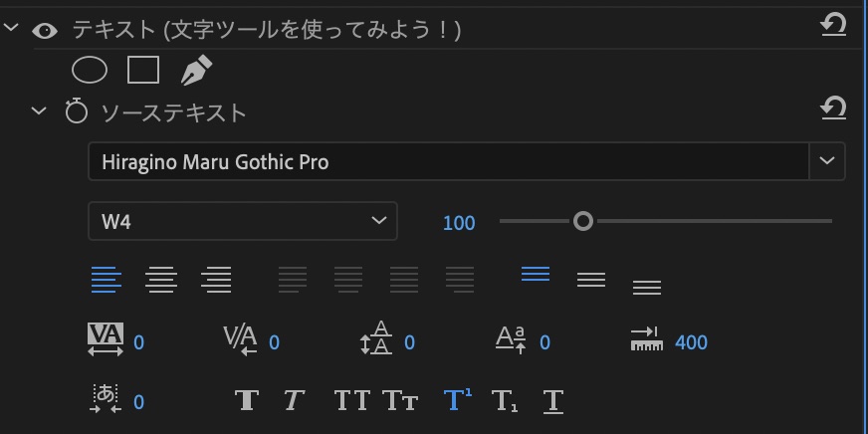Collapse the テキスト layer group
This screenshot has width=868, height=434.
[11, 30]
